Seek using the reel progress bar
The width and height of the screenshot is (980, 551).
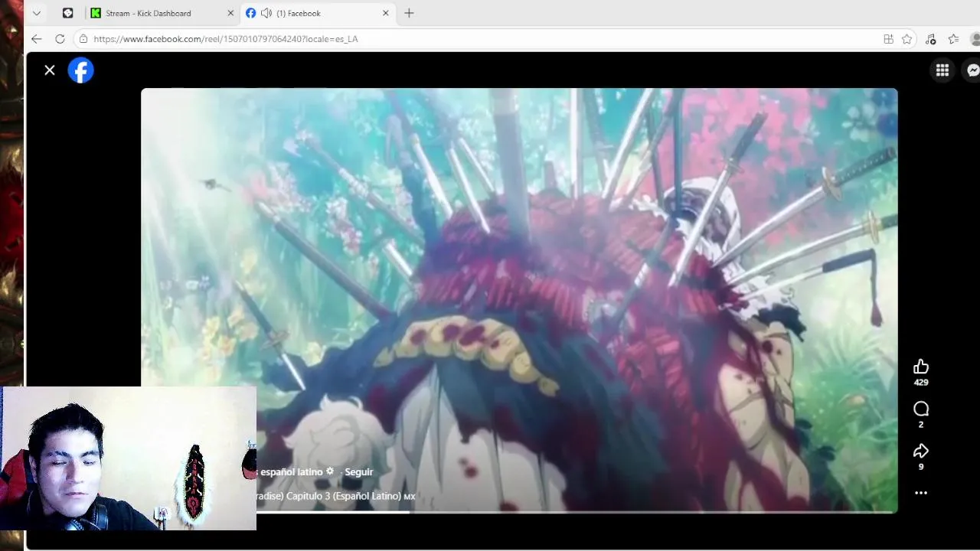[x=519, y=512]
